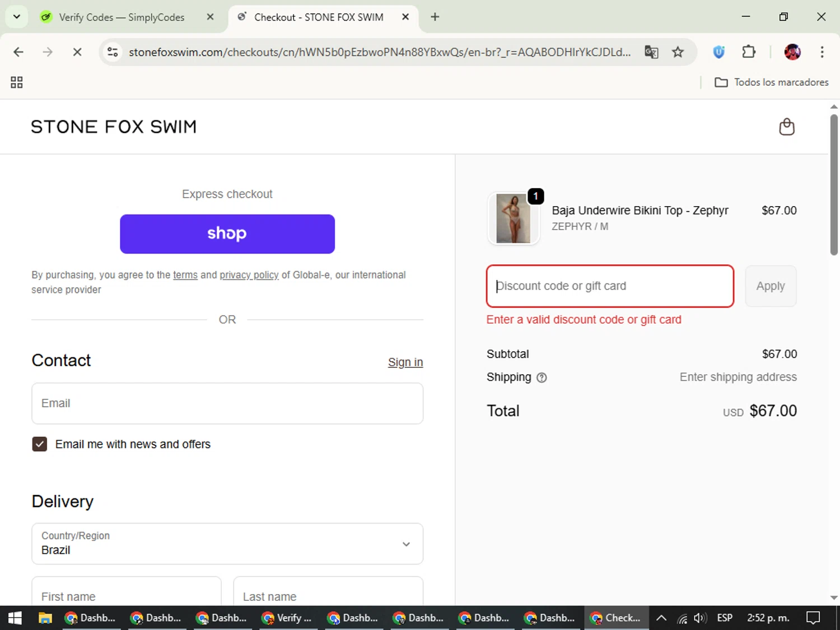The image size is (840, 630).
Task: Click the browser forward arrow
Action: (48, 52)
